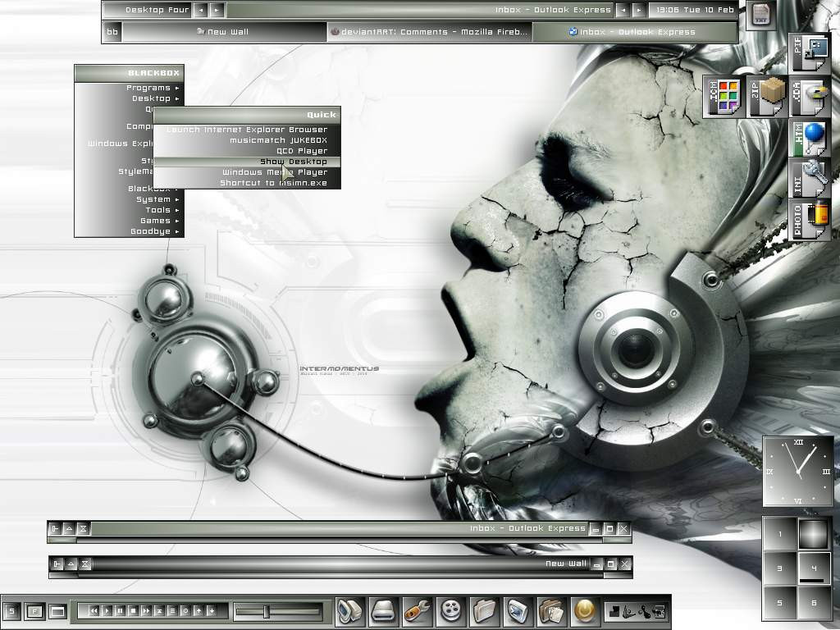The height and width of the screenshot is (630, 840).
Task: Select musicmatch JUKEBOX from Quick menu
Action: coord(247,140)
